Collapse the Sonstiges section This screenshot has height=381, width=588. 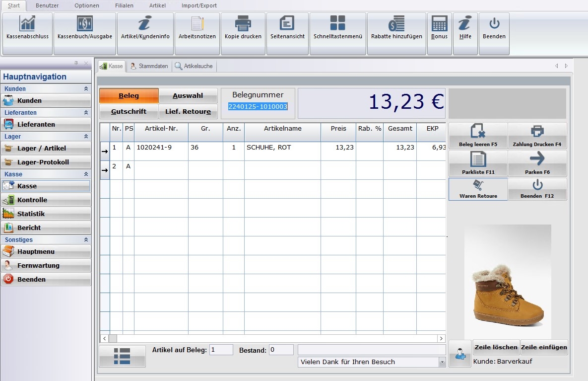pos(86,239)
